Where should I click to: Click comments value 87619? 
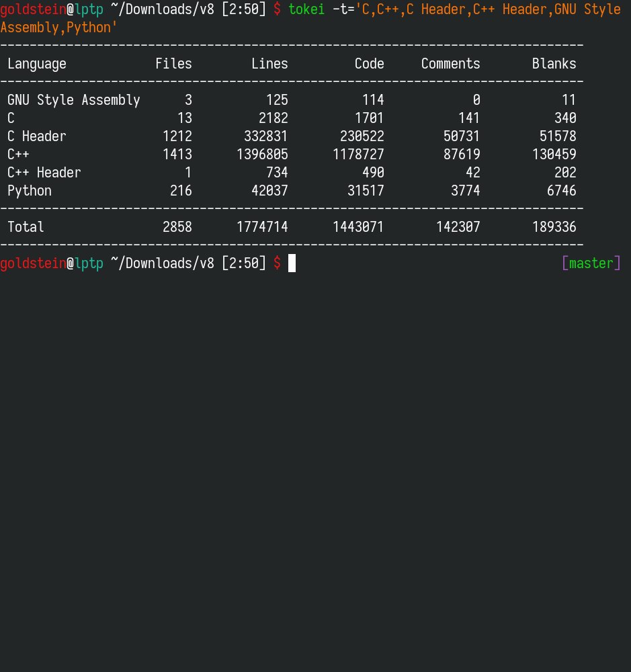point(462,155)
